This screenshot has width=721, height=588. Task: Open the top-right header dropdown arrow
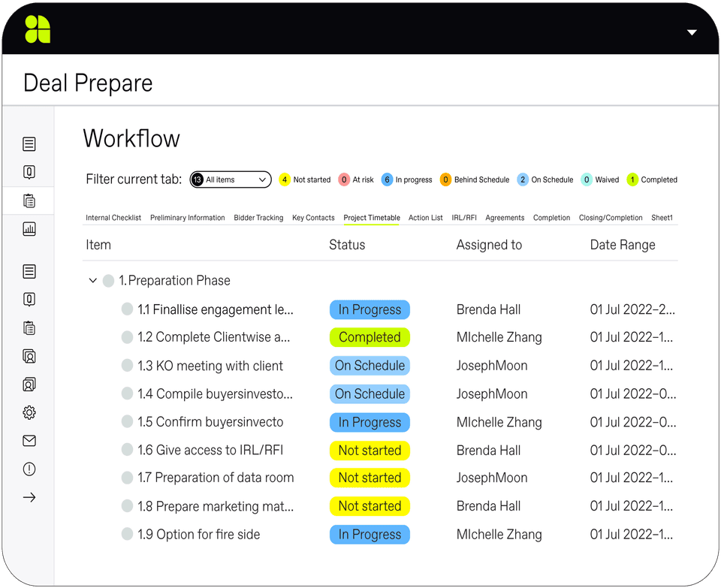(x=692, y=32)
